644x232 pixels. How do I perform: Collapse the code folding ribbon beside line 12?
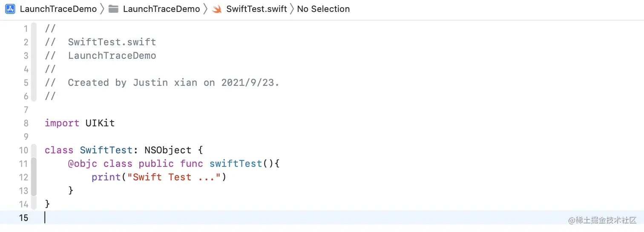tap(34, 177)
